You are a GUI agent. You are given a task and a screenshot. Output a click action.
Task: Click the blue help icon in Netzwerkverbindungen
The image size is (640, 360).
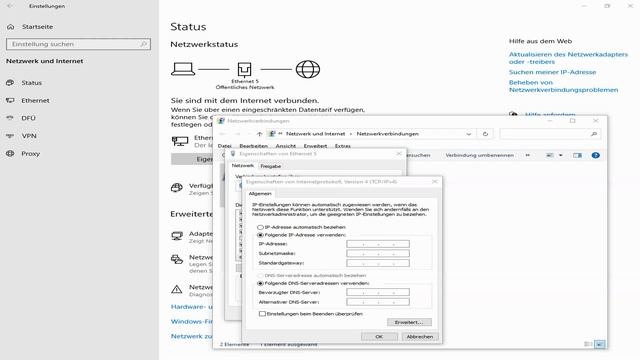click(596, 155)
